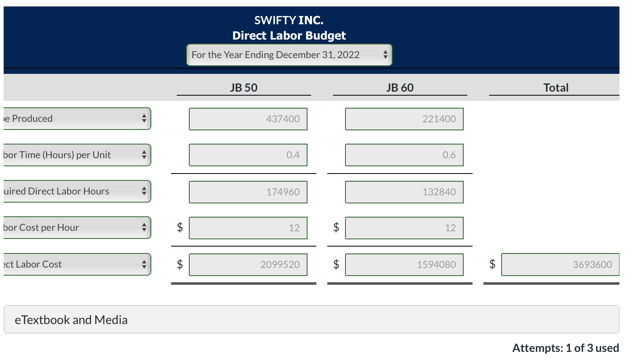The height and width of the screenshot is (364, 636).
Task: Click the 'Total' column header
Action: [x=556, y=88]
